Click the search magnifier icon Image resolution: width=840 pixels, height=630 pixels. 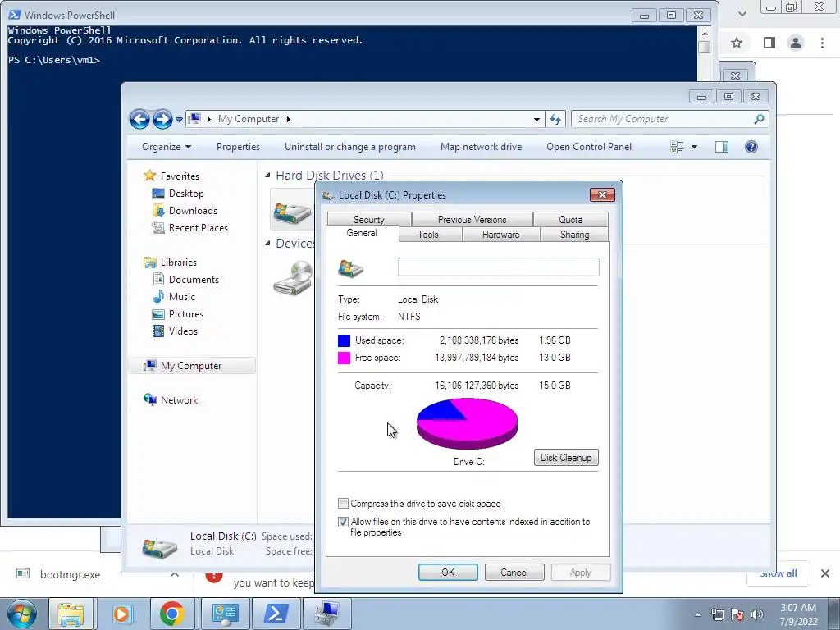(x=759, y=119)
